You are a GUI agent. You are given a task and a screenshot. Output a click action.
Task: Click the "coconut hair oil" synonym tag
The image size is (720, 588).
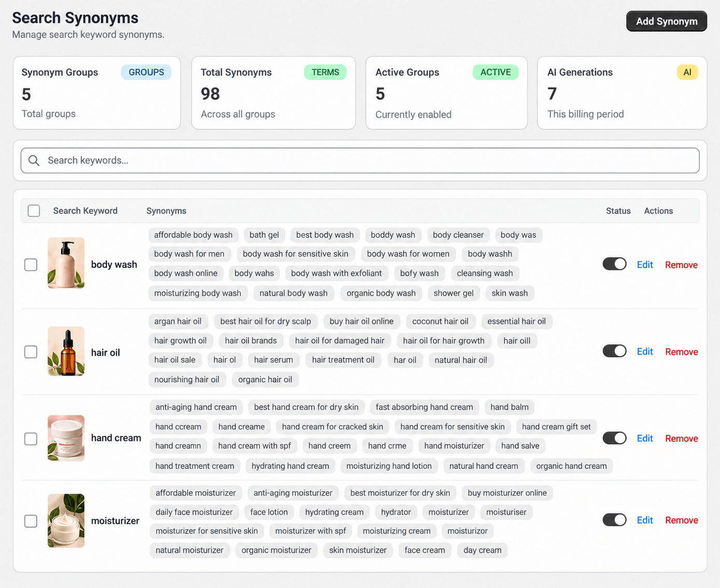coord(440,321)
